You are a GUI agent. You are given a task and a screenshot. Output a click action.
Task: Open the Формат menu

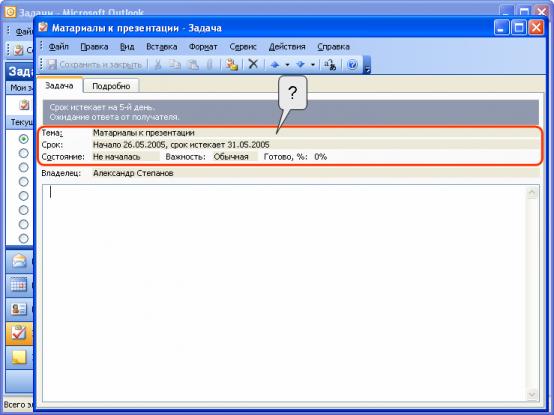point(203,47)
